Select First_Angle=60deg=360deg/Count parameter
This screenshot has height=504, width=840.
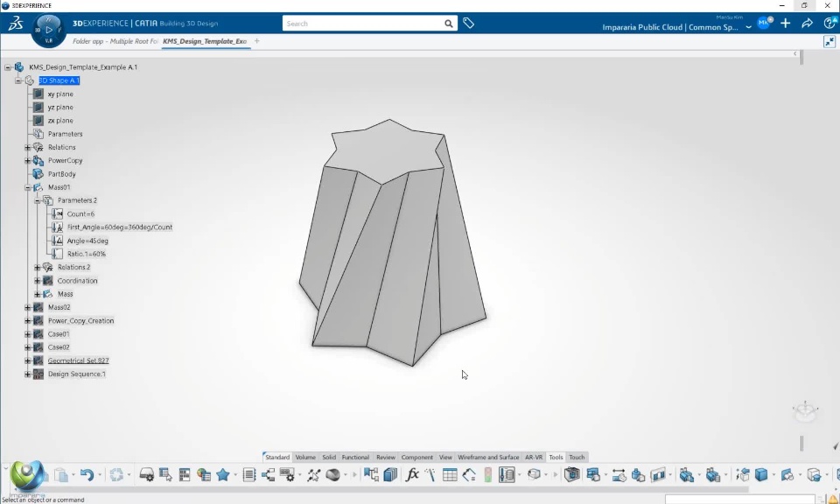[x=120, y=227]
